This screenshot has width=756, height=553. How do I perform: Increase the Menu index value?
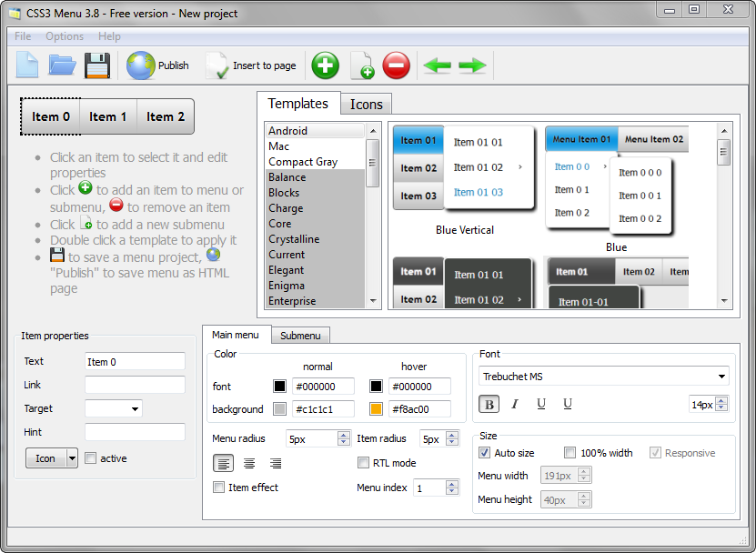click(x=452, y=484)
